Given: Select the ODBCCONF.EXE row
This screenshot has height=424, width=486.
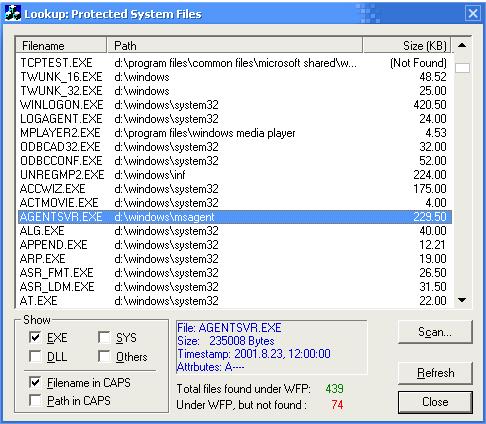Looking at the screenshot, I should point(235,161).
